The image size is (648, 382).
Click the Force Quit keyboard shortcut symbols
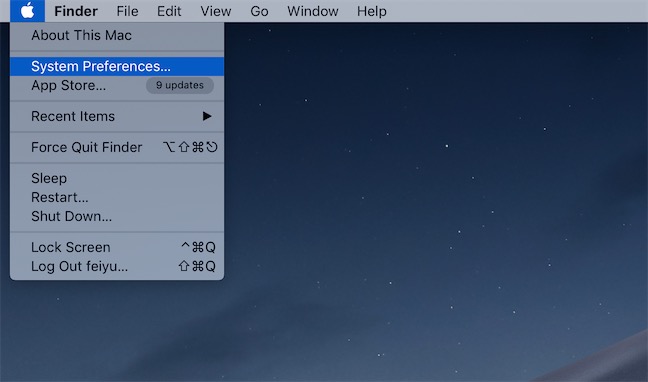[x=190, y=147]
